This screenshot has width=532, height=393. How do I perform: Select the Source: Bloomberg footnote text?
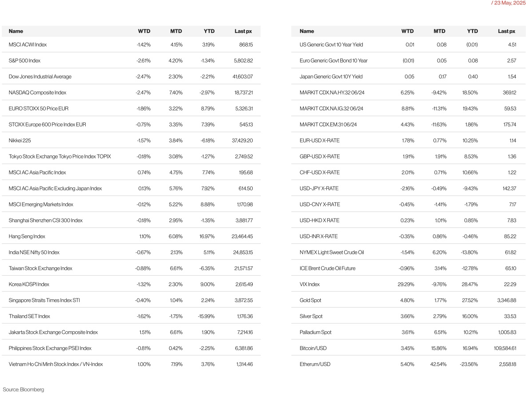point(24,389)
